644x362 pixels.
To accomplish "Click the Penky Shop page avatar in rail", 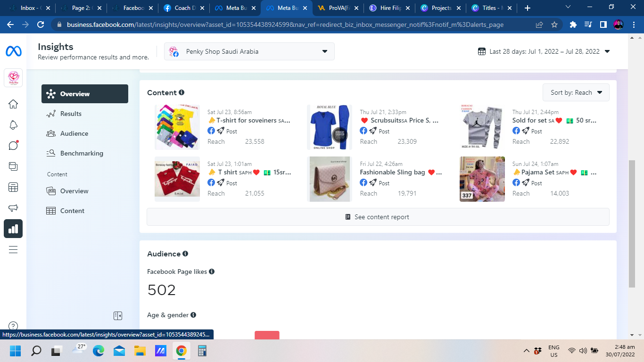I will pyautogui.click(x=13, y=78).
